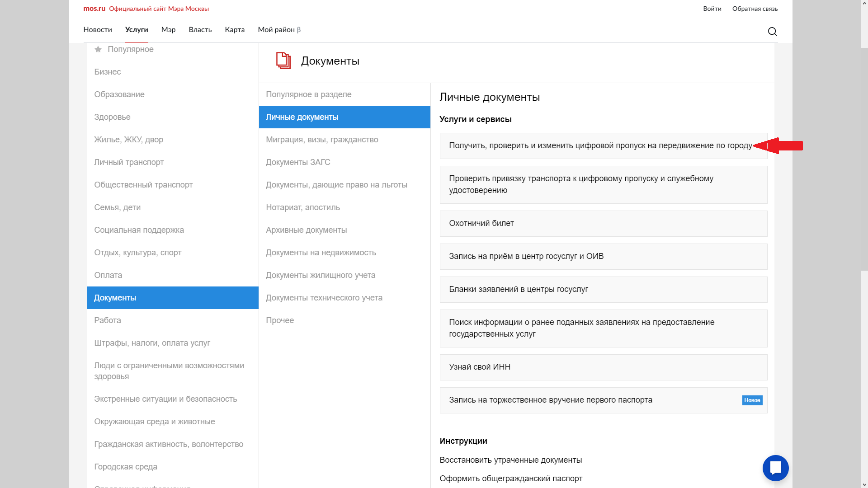Select Документы ЗАГС subsection
Viewport: 868px width, 488px height.
pos(298,162)
